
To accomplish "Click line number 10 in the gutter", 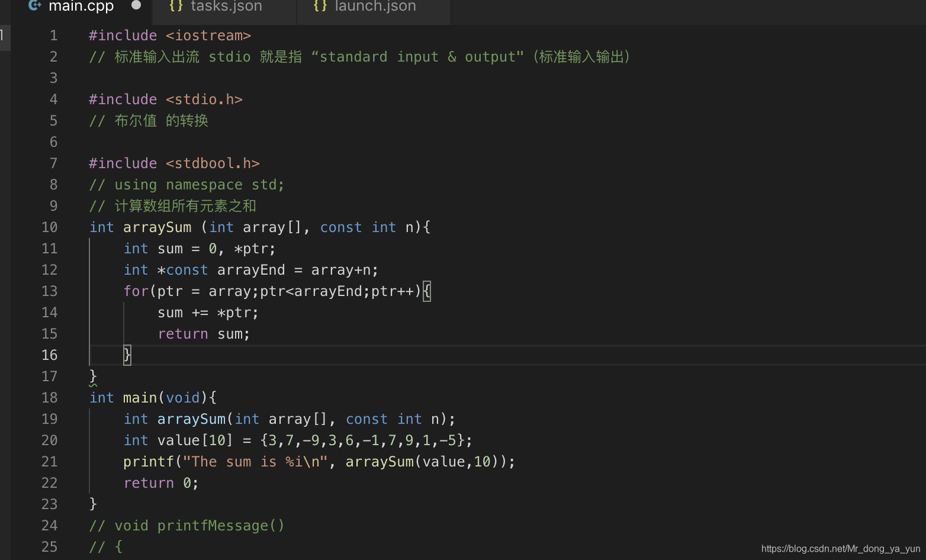I will pos(50,227).
